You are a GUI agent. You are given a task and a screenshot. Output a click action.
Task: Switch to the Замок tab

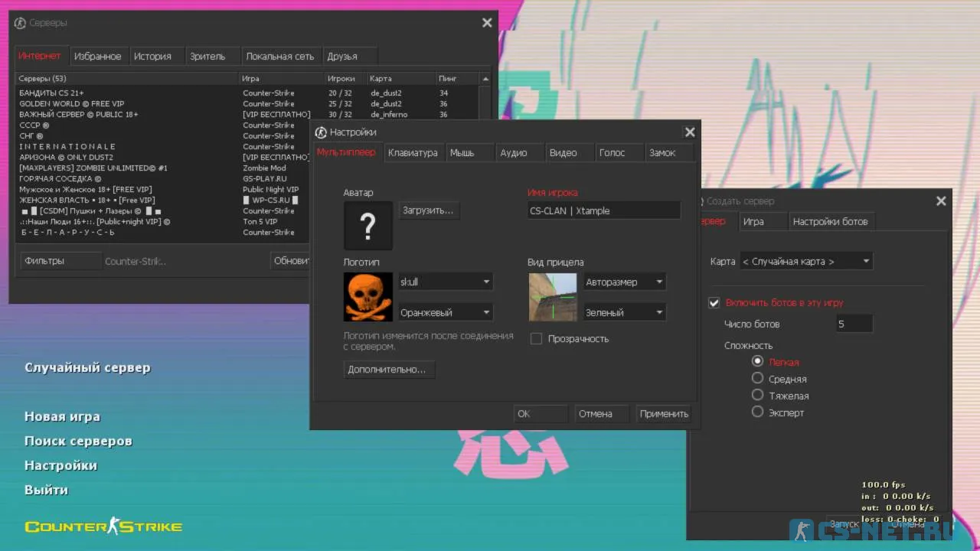668,152
